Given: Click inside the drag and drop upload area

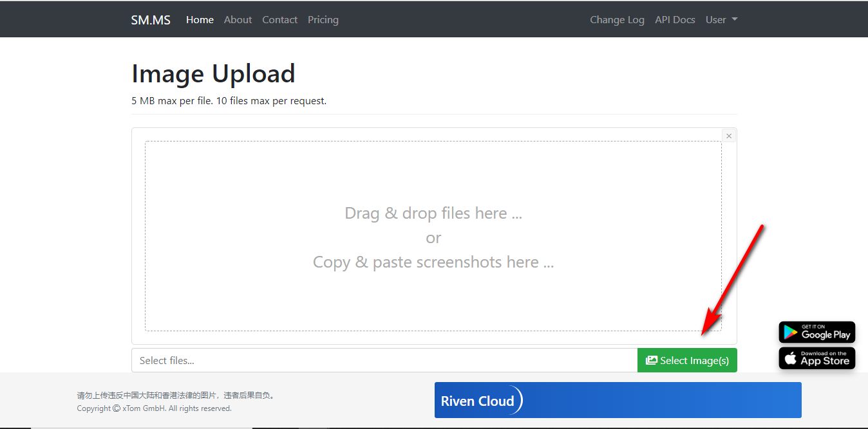Looking at the screenshot, I should [x=433, y=237].
